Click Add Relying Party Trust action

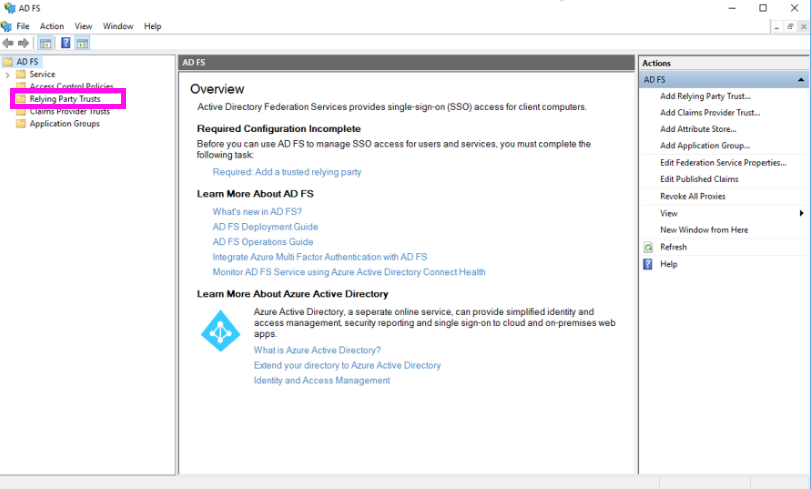705,96
